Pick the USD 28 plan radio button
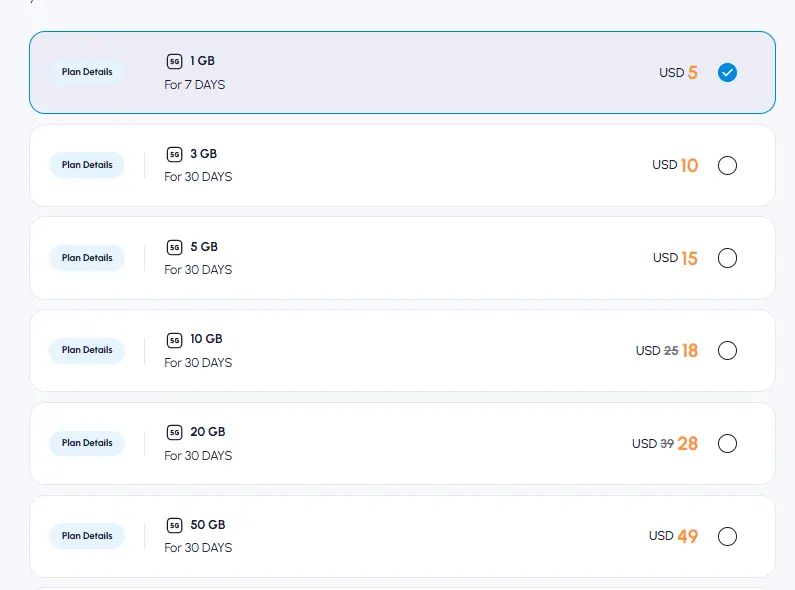The height and width of the screenshot is (590, 795). pos(727,443)
